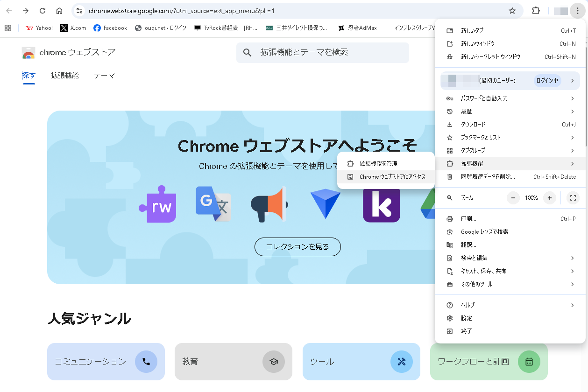
Task: Open the extensions puzzle piece icon
Action: [x=536, y=10]
